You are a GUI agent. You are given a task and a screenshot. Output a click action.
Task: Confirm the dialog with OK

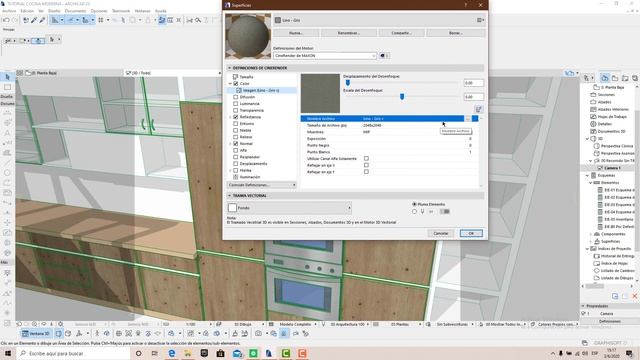pyautogui.click(x=471, y=233)
